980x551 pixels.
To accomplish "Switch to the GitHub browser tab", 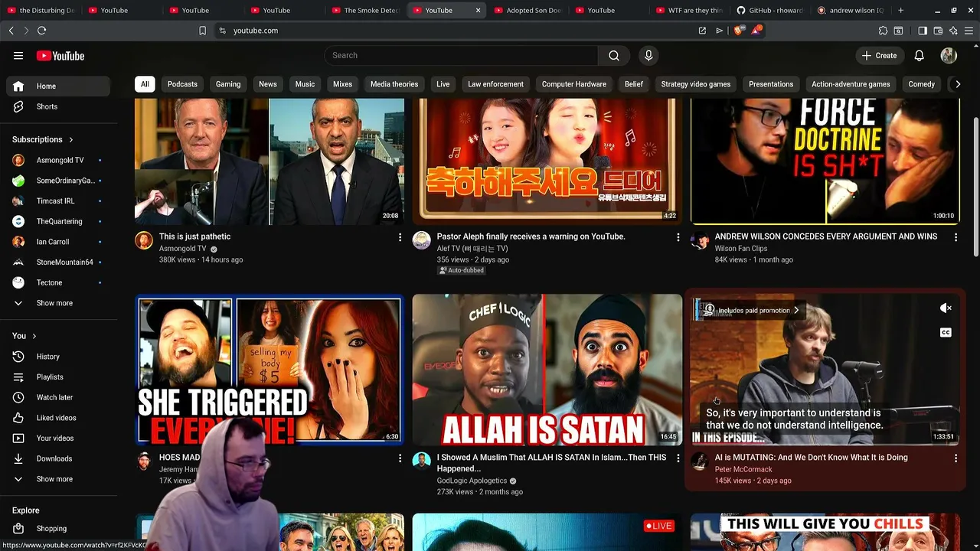I will click(x=769, y=10).
